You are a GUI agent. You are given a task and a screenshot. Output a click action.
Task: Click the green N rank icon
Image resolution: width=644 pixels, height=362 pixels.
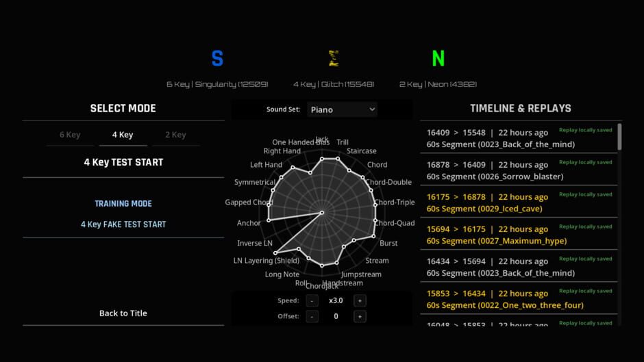pyautogui.click(x=438, y=58)
